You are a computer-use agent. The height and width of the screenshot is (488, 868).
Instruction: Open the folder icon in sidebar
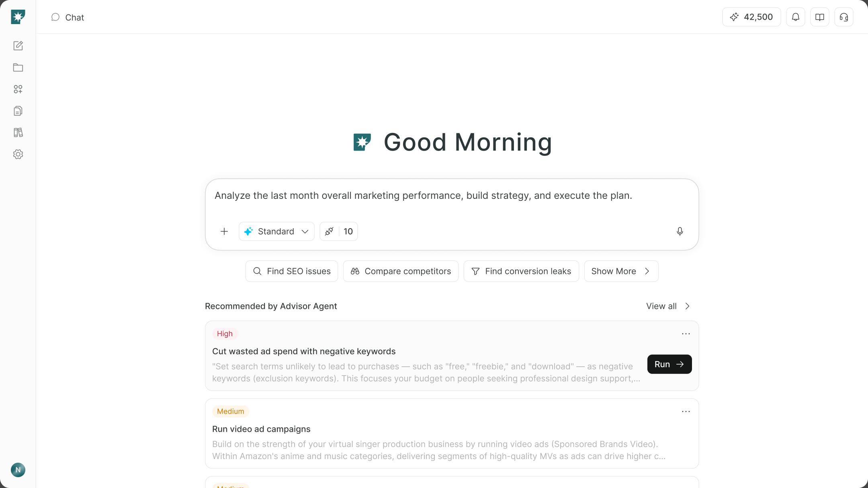pos(18,67)
